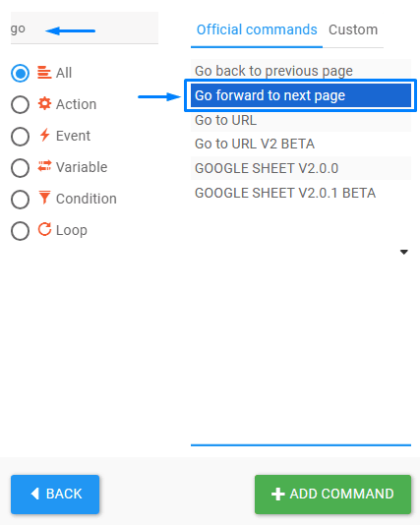The width and height of the screenshot is (420, 525).
Task: Click the BACK button
Action: pos(55,495)
